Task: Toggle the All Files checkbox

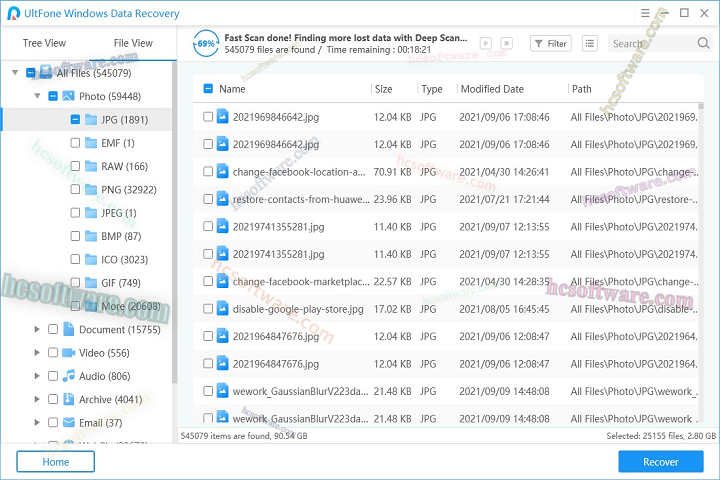Action: pyautogui.click(x=31, y=73)
